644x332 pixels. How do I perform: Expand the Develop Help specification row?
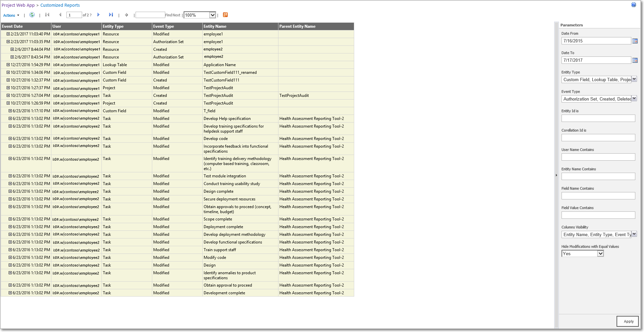10,119
